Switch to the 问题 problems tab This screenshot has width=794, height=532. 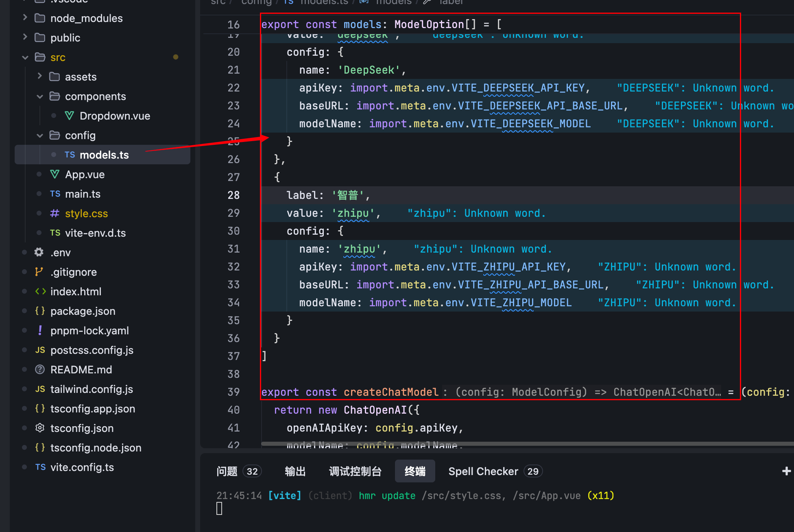click(x=227, y=471)
